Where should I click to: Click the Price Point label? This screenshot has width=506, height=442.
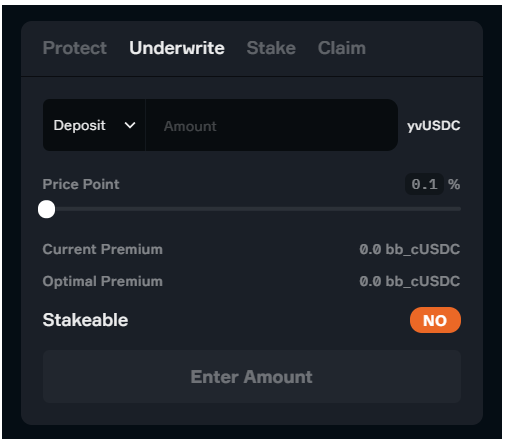pyautogui.click(x=81, y=184)
